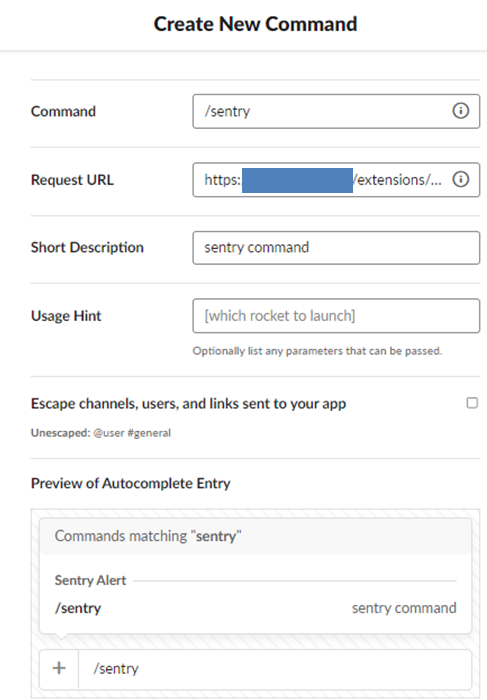Click the Usage Hint field with rocket placeholder
This screenshot has width=487, height=700.
click(336, 316)
